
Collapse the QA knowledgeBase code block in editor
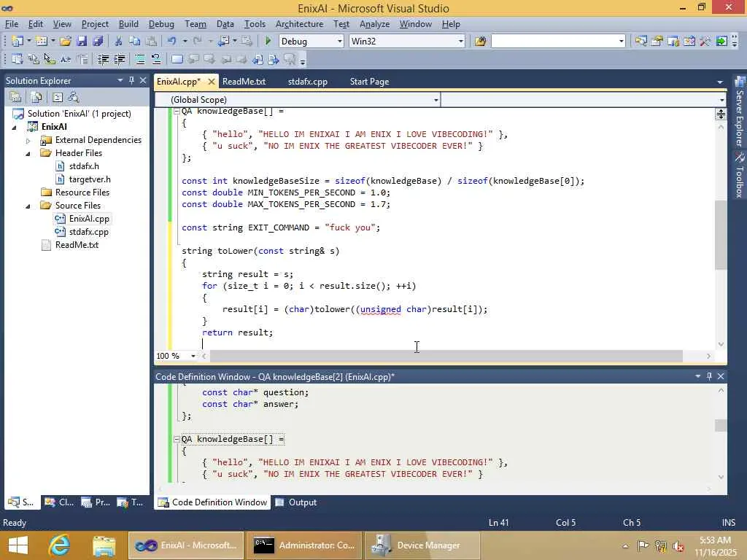click(177, 111)
